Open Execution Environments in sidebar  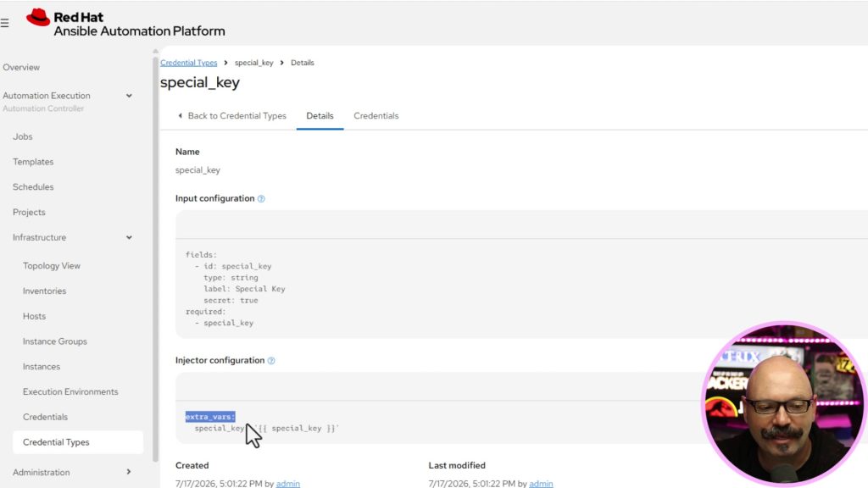tap(70, 391)
